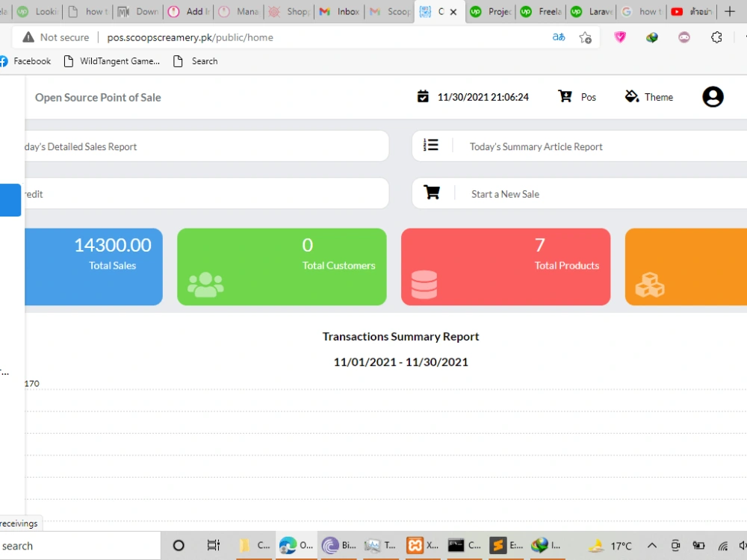Screen dimensions: 747x560
Task: Switch to the Larave browser tab
Action: coord(591,11)
